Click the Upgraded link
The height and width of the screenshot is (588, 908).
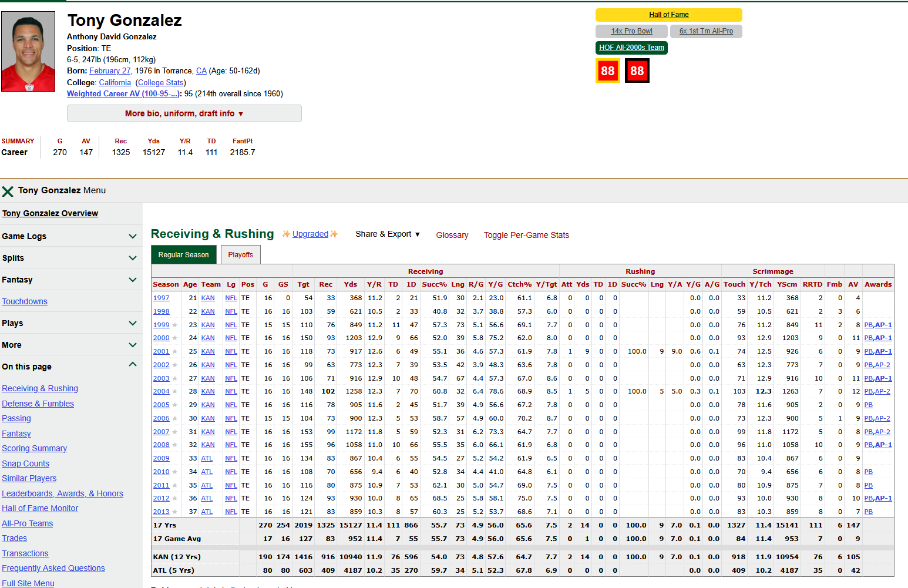[x=310, y=234]
